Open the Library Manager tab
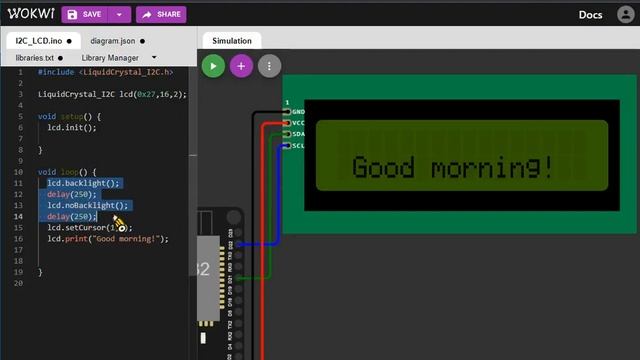640x360 pixels. click(110, 58)
